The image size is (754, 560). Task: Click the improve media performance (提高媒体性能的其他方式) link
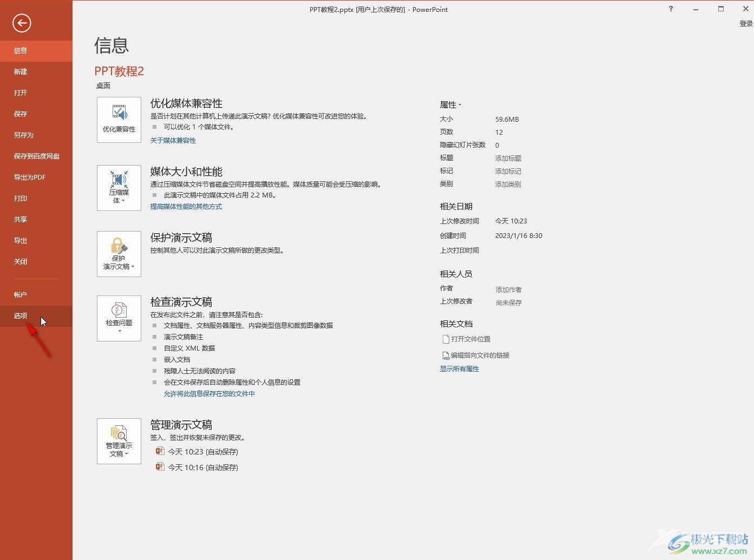pyautogui.click(x=186, y=207)
